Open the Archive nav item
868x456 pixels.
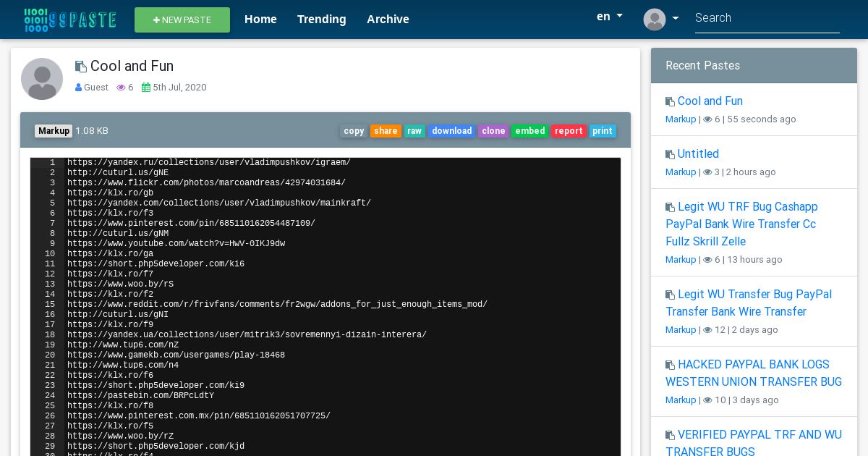[388, 20]
